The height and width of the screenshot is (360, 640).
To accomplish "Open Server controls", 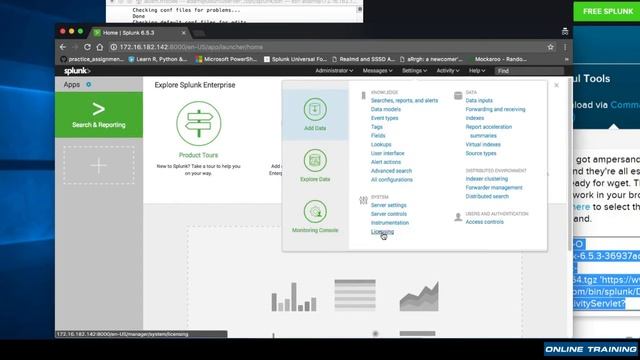I will point(389,214).
